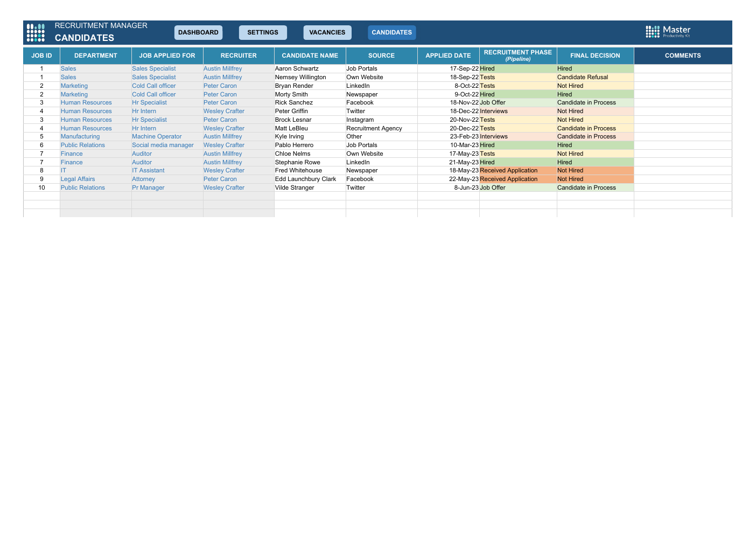Select the Pablo Herrero cell
756x535 pixels.
click(x=310, y=145)
